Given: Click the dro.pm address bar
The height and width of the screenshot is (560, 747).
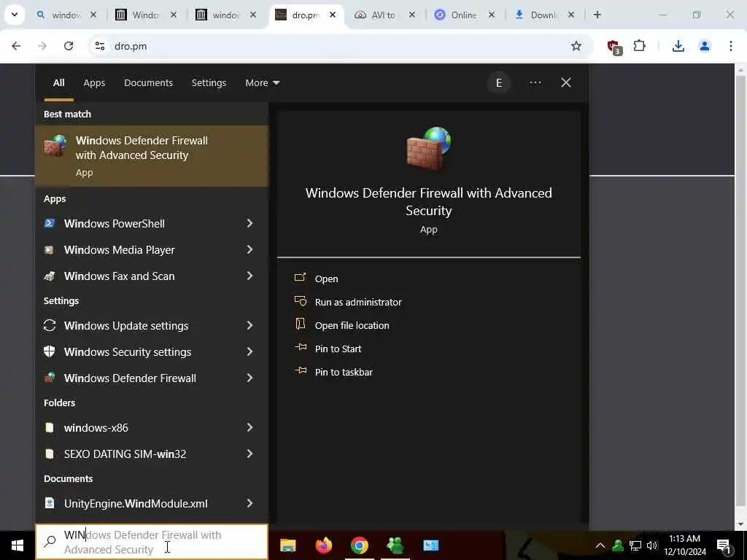Looking at the screenshot, I should tap(340, 46).
